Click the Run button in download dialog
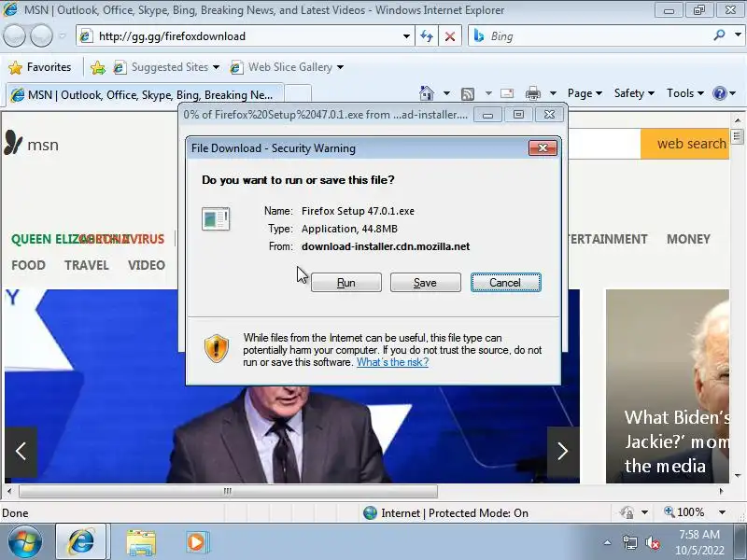This screenshot has width=747, height=560. (x=345, y=283)
